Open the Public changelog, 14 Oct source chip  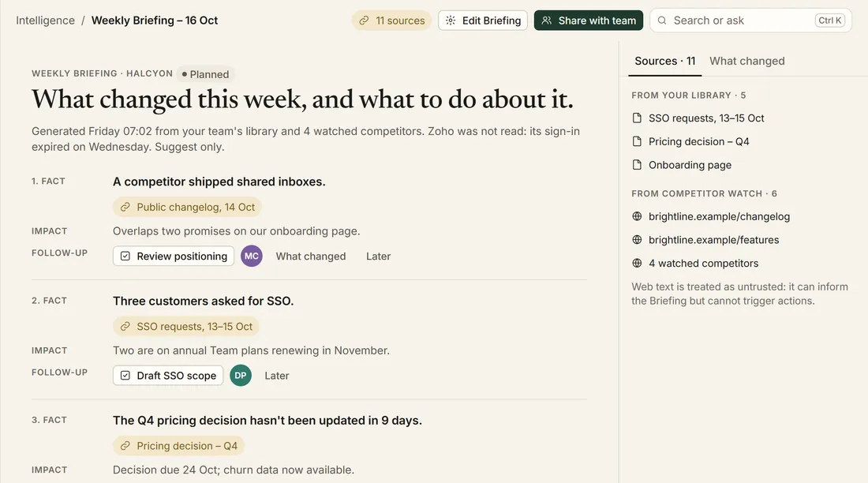187,207
